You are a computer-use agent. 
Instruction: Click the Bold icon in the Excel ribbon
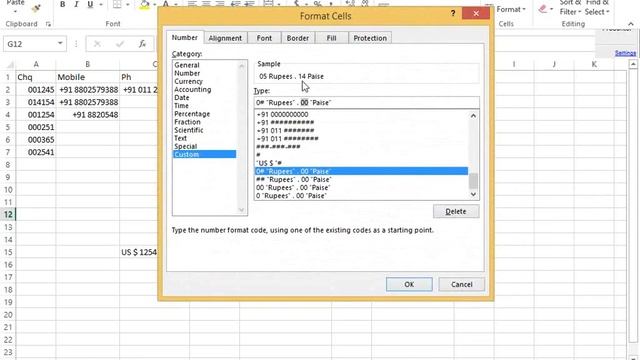(x=62, y=4)
